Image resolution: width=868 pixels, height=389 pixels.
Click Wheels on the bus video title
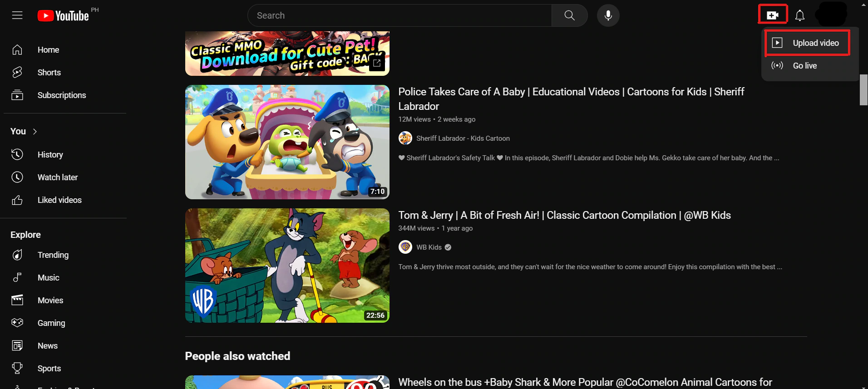[585, 382]
